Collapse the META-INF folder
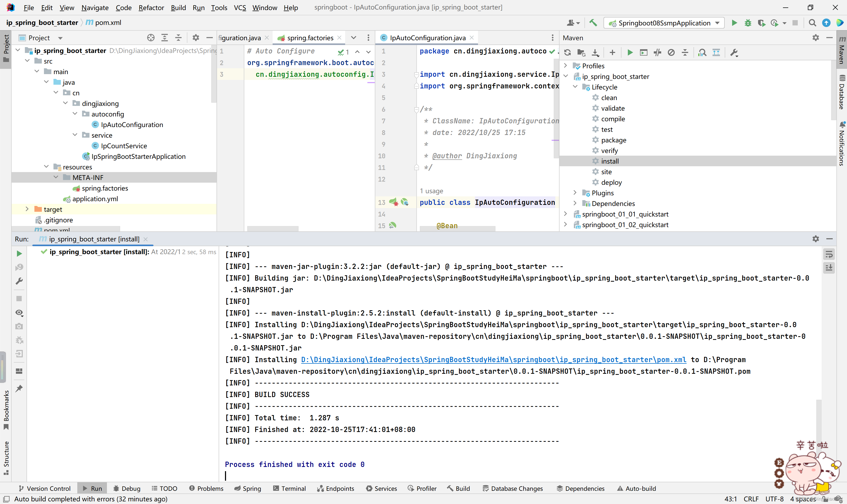Image resolution: width=847 pixels, height=504 pixels. pos(56,177)
